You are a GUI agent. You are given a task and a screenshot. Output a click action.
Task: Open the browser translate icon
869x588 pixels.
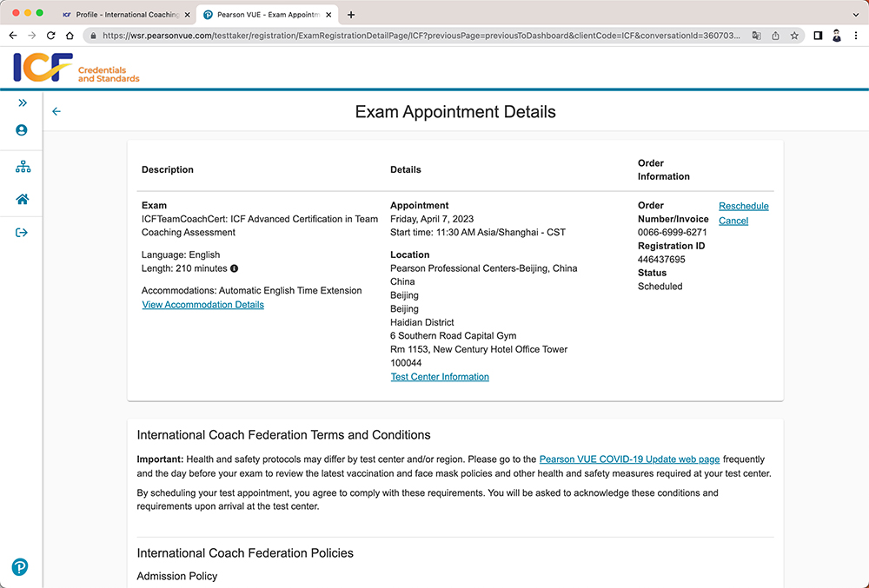pos(755,36)
